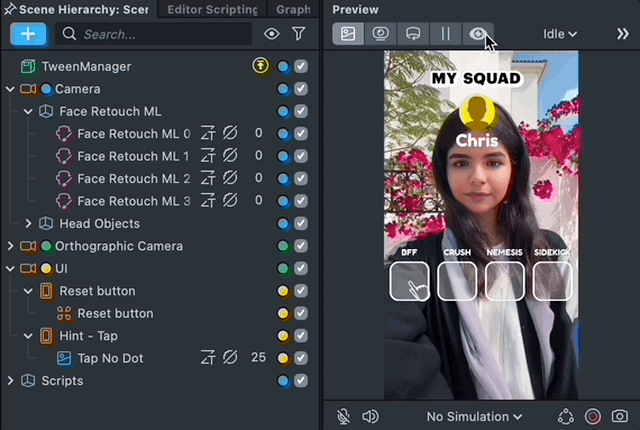Disable the Orthographic Camera checkbox
Screen dimensions: 640x430
tap(301, 246)
